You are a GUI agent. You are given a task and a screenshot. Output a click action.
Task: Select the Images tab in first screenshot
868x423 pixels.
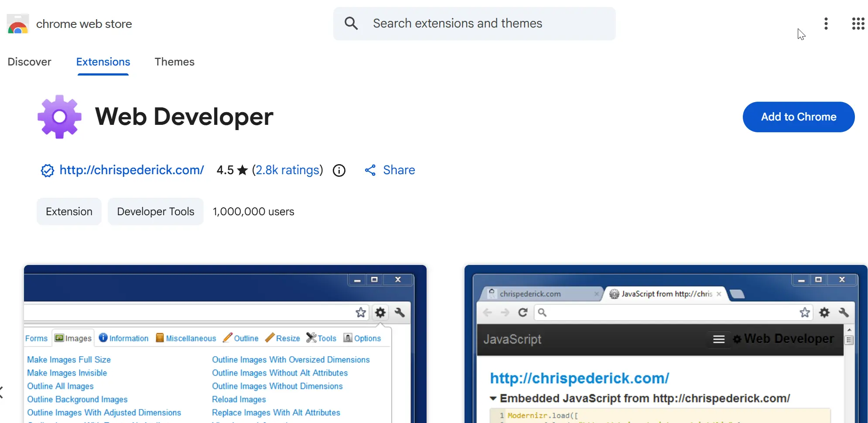pos(73,338)
